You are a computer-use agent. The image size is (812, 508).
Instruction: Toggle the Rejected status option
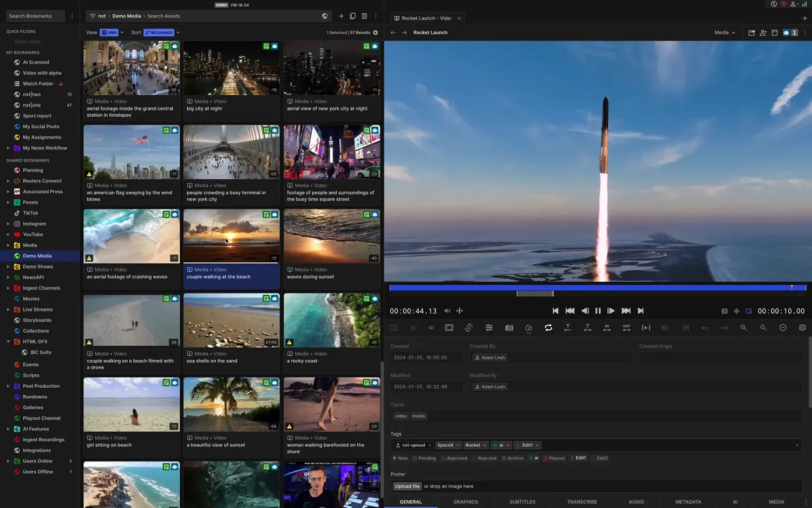click(x=484, y=458)
